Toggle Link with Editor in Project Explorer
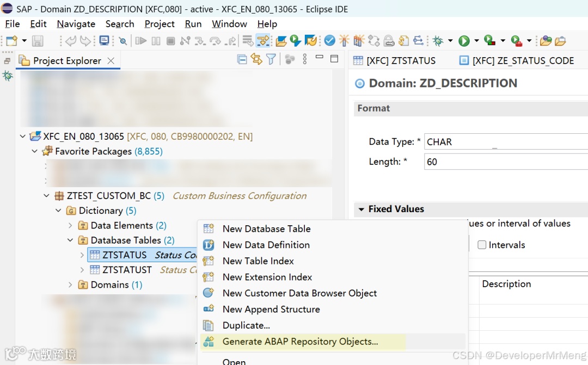588x365 pixels. click(x=257, y=59)
